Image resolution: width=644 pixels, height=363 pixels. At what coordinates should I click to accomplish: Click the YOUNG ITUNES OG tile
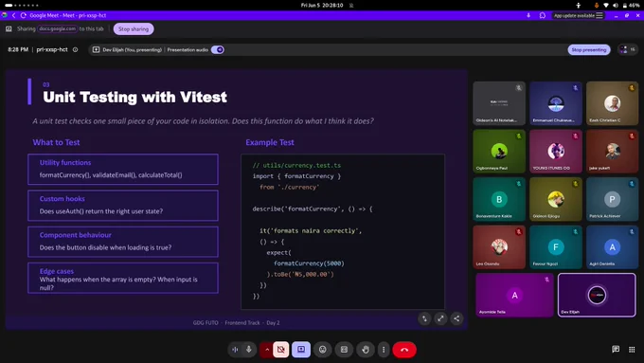tap(556, 152)
